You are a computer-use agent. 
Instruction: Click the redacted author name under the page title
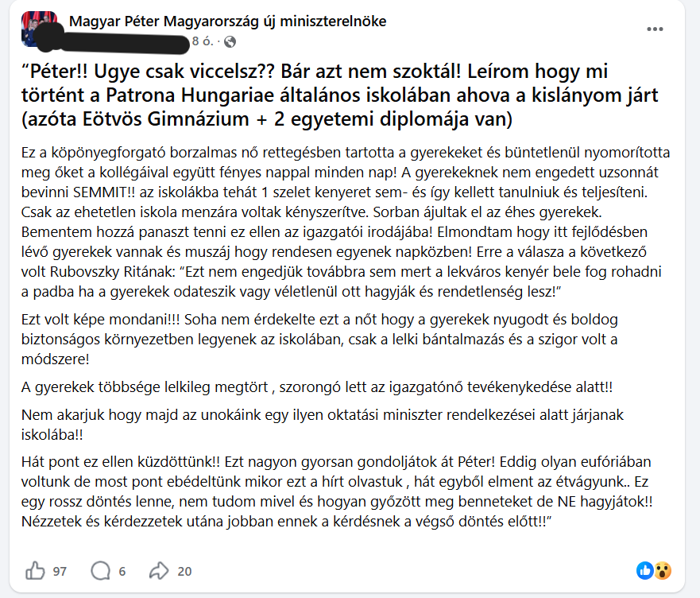119,40
